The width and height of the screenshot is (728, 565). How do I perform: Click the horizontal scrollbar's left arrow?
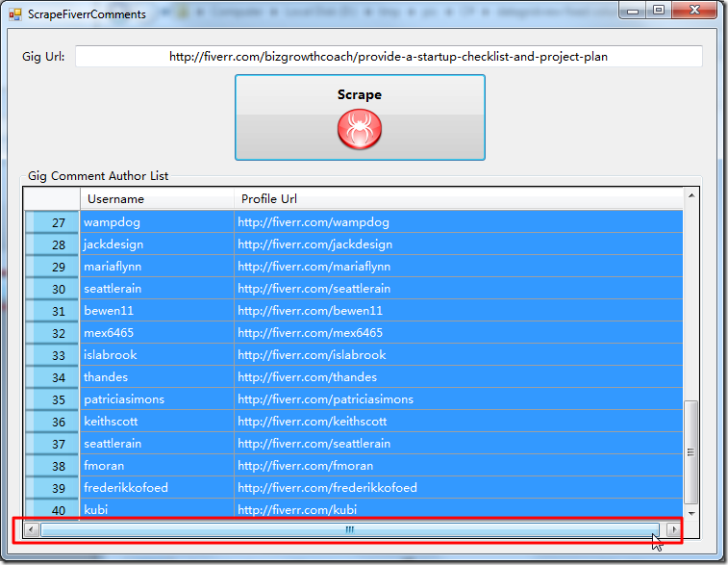point(31,529)
